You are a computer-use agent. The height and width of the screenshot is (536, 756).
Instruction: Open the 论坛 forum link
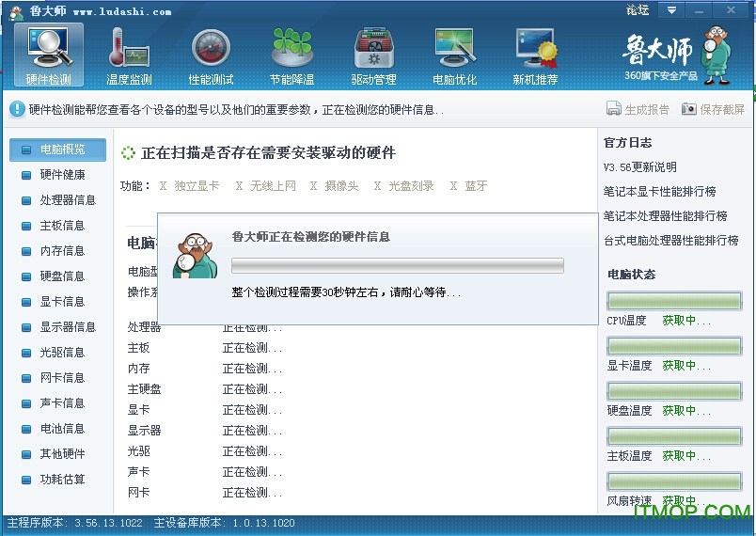[x=638, y=10]
